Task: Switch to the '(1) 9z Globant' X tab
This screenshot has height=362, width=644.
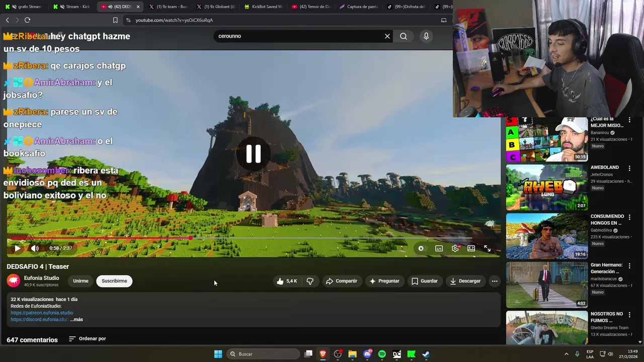Action: pos(216,7)
